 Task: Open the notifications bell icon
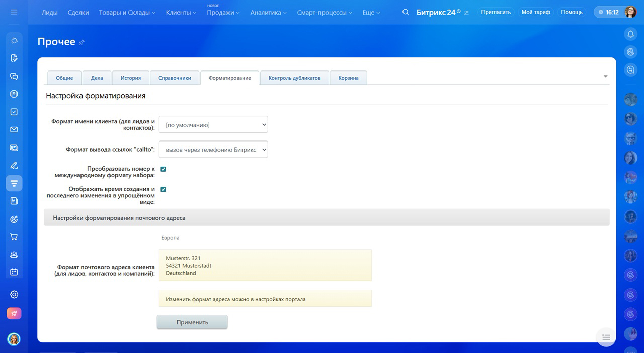(x=630, y=34)
